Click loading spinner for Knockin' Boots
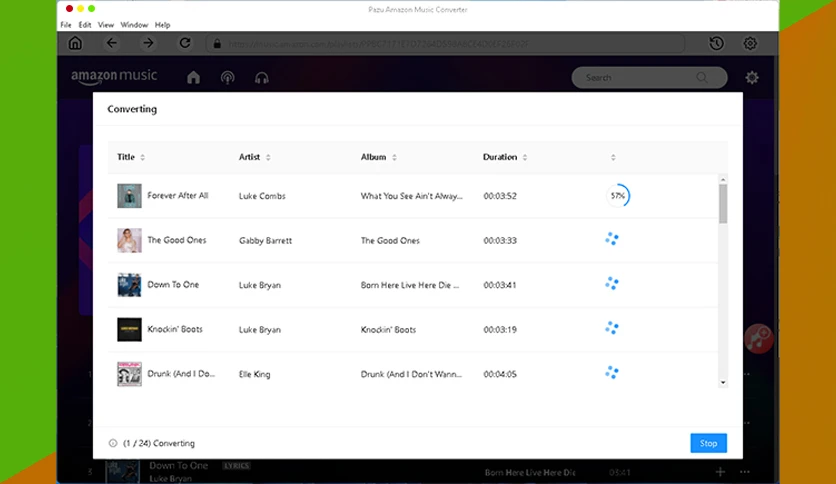Screen dimensions: 836x484 click(612, 328)
